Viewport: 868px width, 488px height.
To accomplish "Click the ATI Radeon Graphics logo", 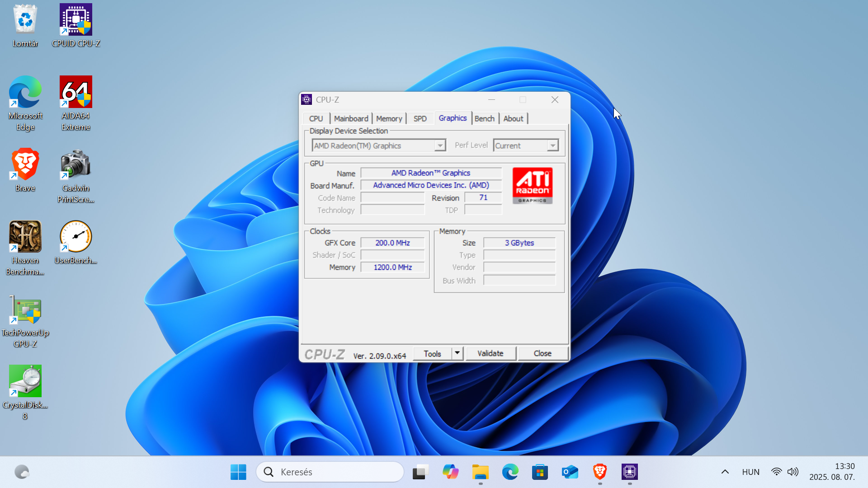I will (533, 186).
